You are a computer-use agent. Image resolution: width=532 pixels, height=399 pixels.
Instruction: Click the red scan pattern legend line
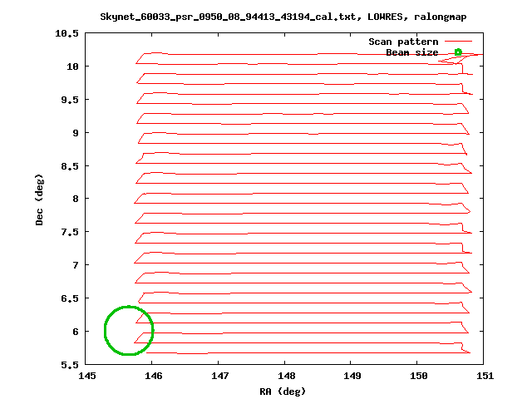coord(458,42)
